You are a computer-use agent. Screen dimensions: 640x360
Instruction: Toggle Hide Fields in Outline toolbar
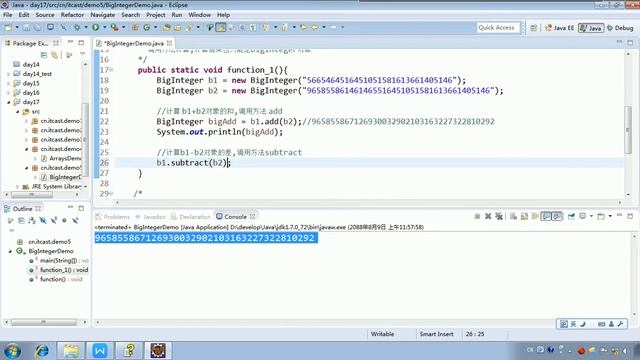43,220
